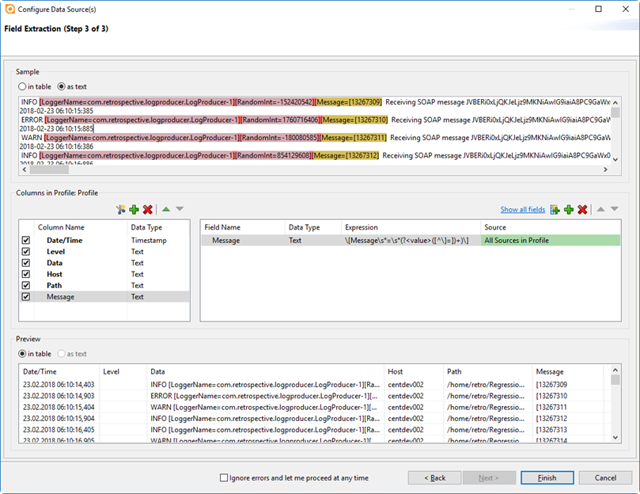Select Preview 'in table' radio button
The height and width of the screenshot is (494, 640).
22,354
